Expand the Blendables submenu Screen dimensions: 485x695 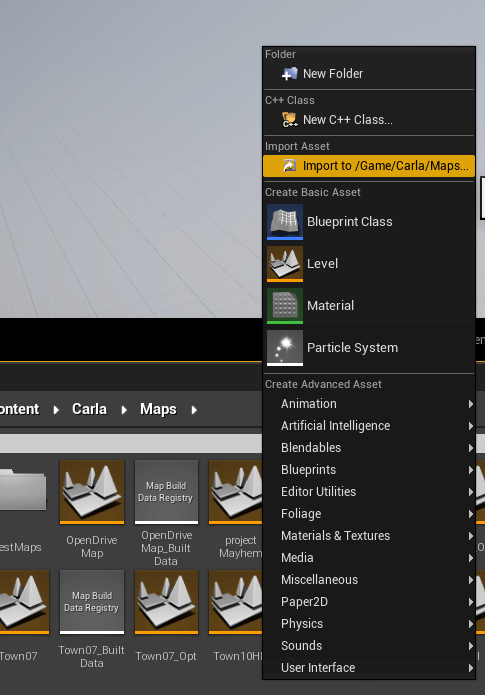point(369,448)
